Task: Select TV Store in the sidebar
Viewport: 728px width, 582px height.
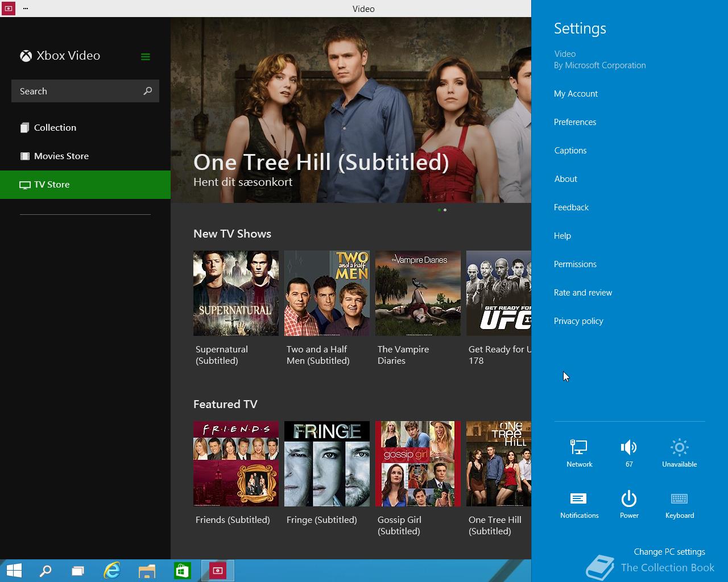Action: pos(85,185)
